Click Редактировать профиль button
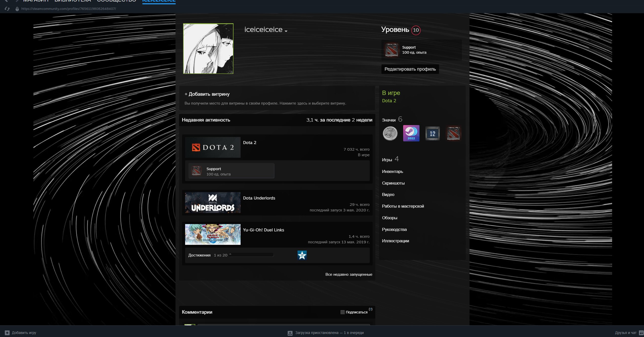The height and width of the screenshot is (337, 644). point(410,69)
